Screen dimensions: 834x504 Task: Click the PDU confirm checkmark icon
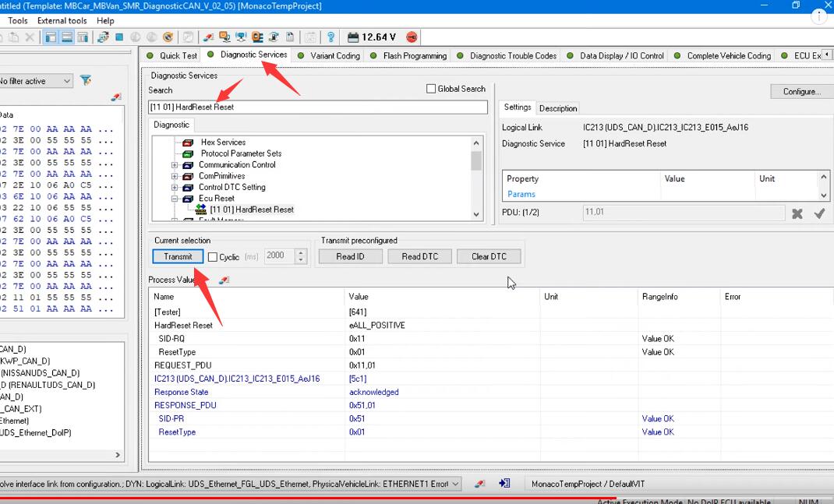click(819, 213)
